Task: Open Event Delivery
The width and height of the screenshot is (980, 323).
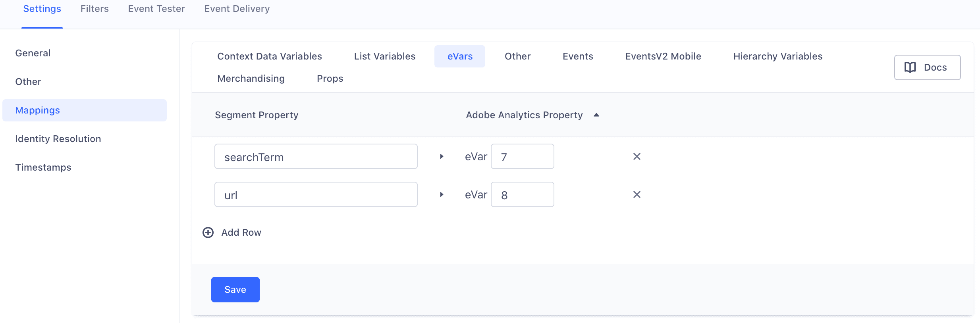Action: coord(237,8)
